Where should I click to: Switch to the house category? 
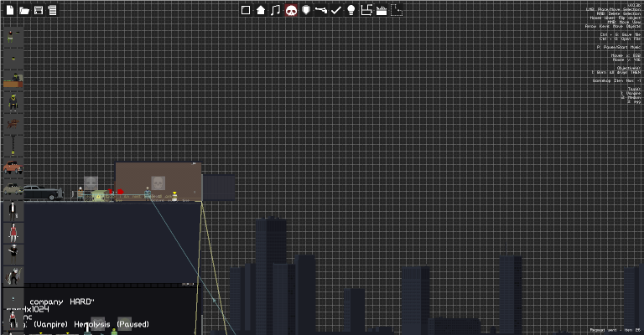tap(261, 10)
